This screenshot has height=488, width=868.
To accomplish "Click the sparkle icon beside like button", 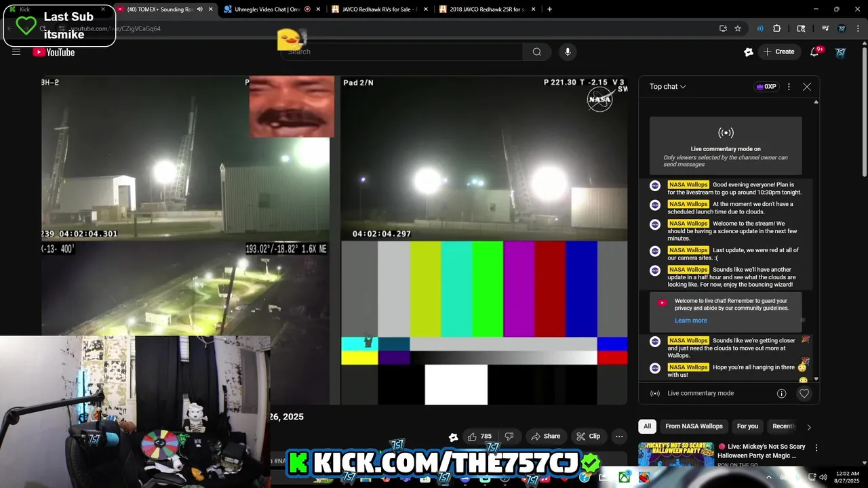I will [453, 437].
